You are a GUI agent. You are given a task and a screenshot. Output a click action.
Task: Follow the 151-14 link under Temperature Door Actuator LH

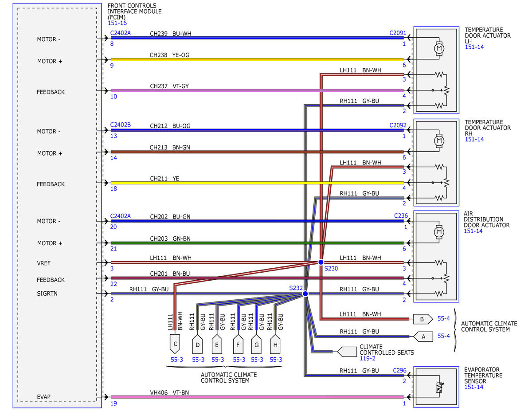point(473,47)
